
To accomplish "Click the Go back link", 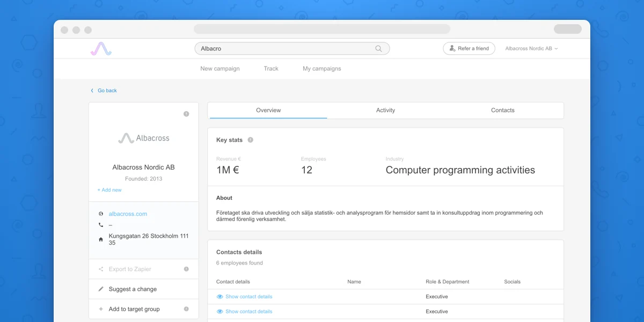I will point(107,91).
